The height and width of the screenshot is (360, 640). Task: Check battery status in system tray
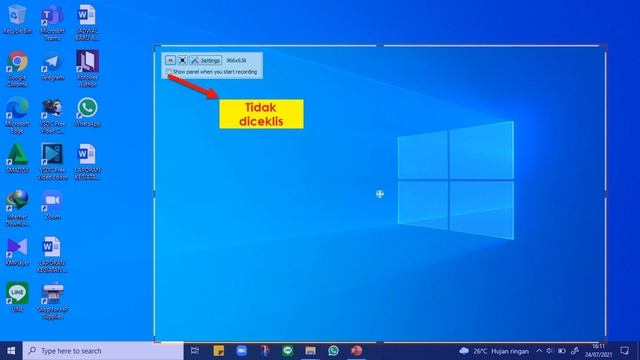tap(562, 351)
